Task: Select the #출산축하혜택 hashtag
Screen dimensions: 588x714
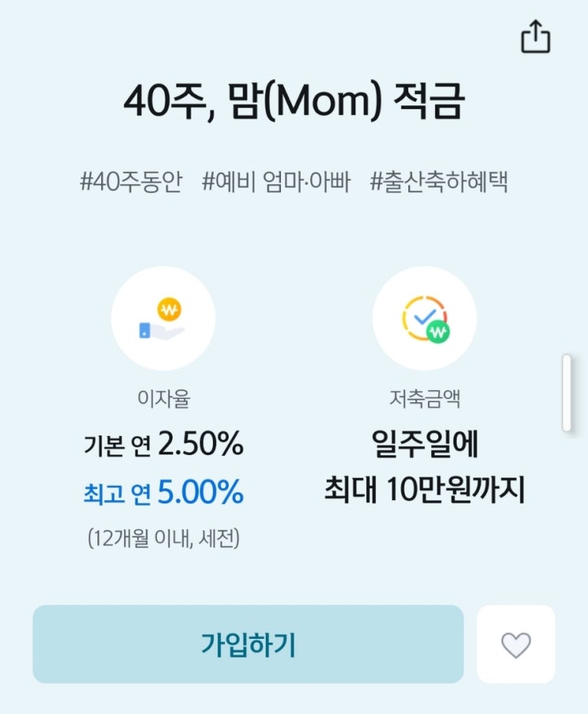Action: pos(439,182)
